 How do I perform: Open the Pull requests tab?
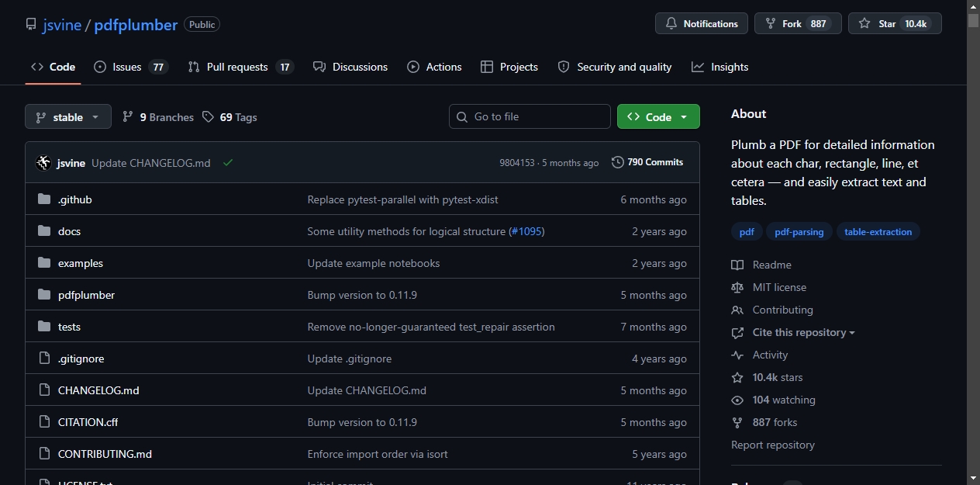[241, 67]
